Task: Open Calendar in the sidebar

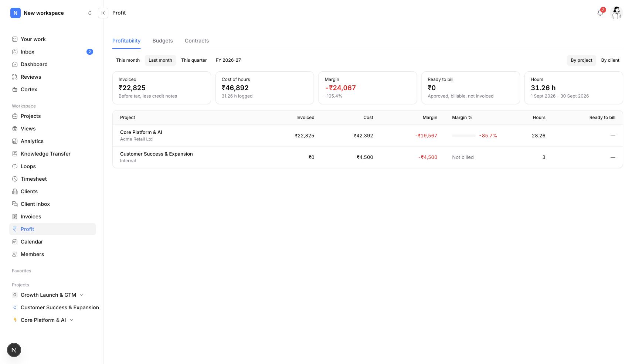Action: 52,242
